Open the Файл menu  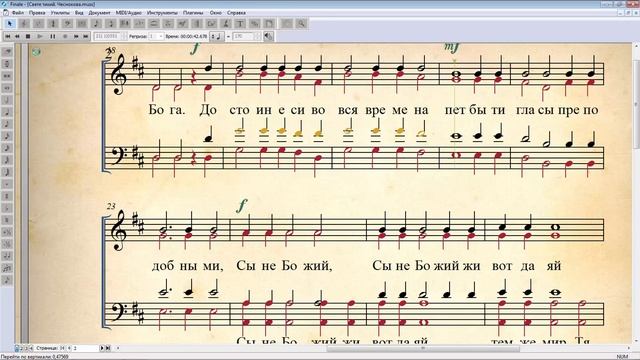click(x=18, y=13)
